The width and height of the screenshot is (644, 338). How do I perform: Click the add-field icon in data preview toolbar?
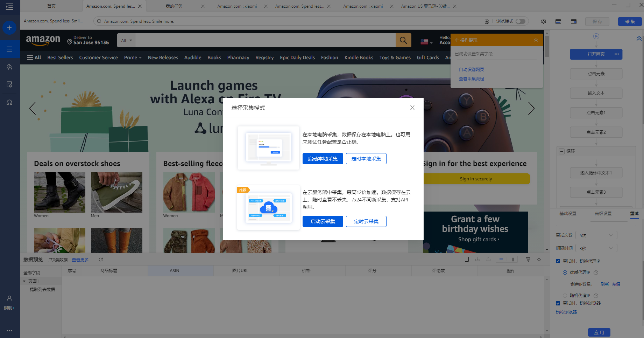tap(467, 259)
